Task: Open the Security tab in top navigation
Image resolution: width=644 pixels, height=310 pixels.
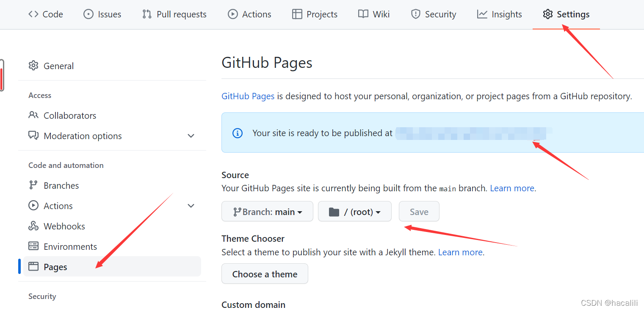Action: tap(434, 14)
